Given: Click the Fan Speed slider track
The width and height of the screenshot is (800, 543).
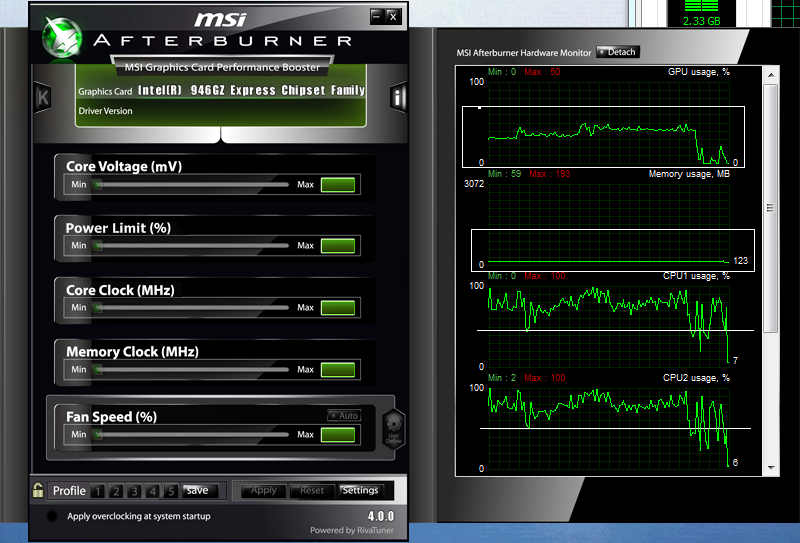Looking at the screenshot, I should pos(191,435).
